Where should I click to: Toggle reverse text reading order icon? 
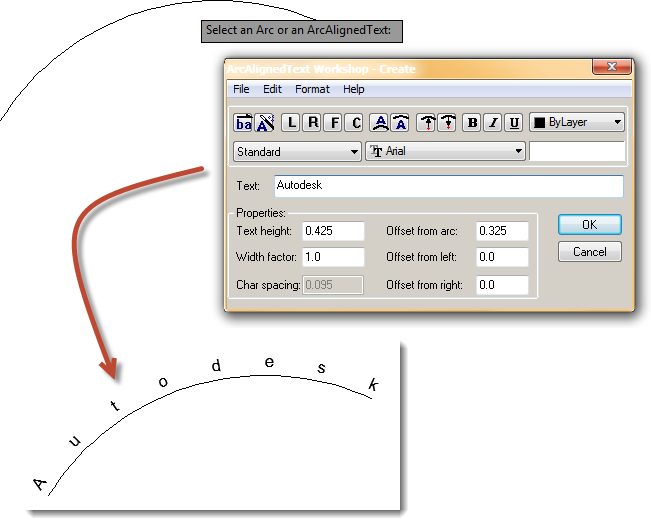coord(244,122)
